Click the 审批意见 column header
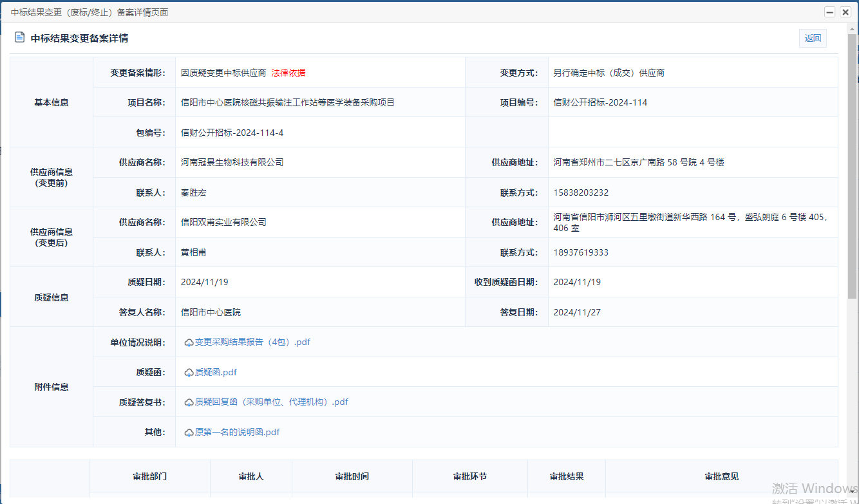The height and width of the screenshot is (504, 859). [x=721, y=477]
